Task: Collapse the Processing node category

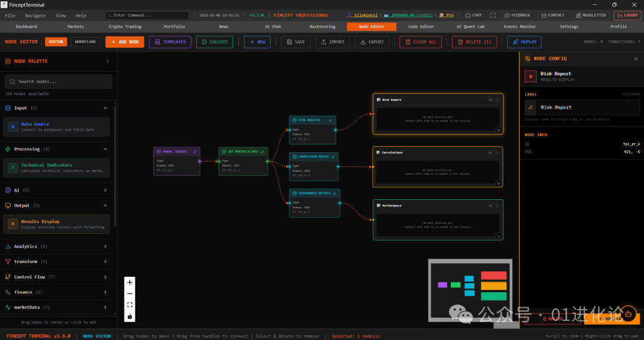Action: coord(106,149)
